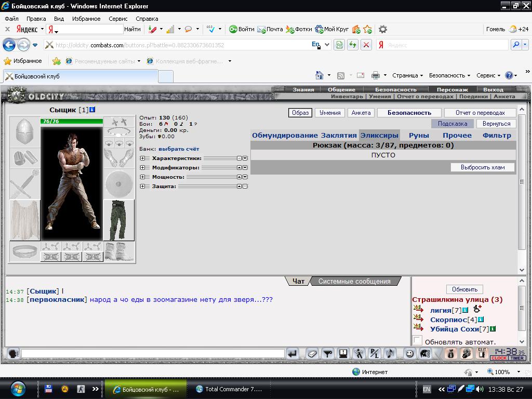Image resolution: width=532 pixels, height=399 pixels.
Task: Click the empty shield equipment slot
Action: [x=119, y=184]
